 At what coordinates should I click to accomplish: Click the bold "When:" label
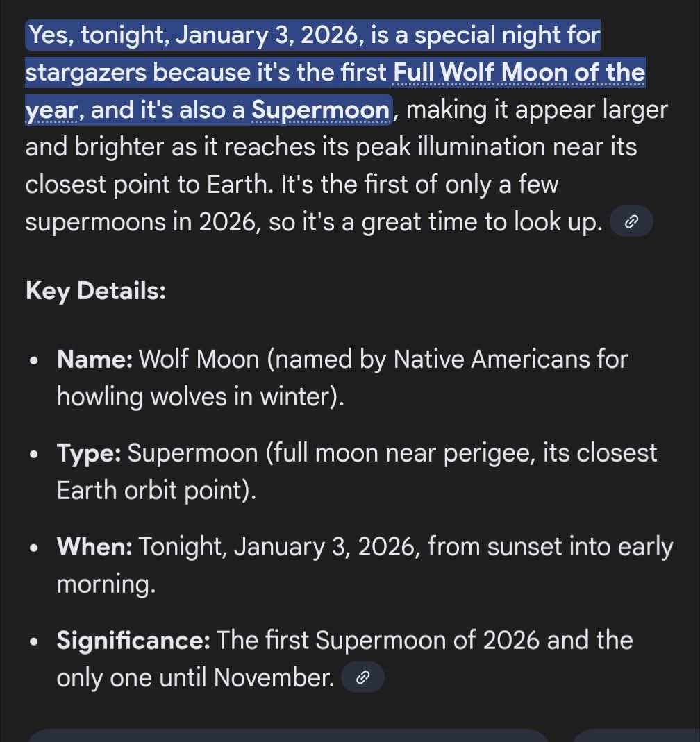tap(94, 547)
